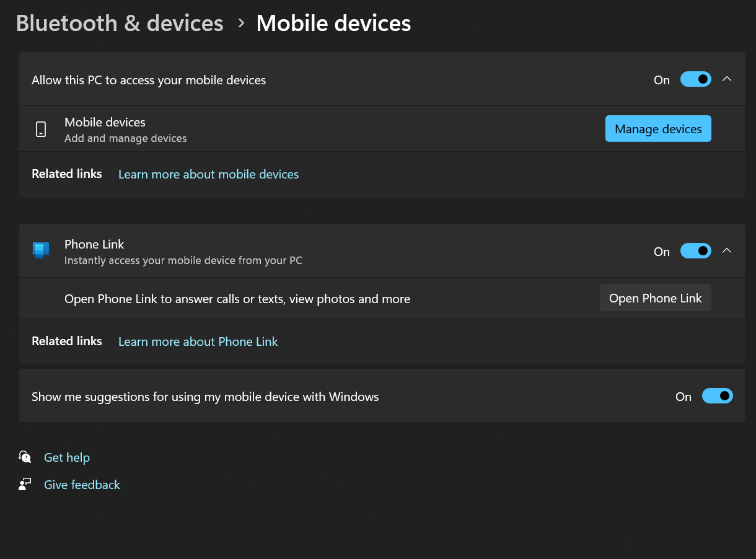Click 'Add and manage devices' subtitle text
Viewport: 756px width, 559px height.
(125, 138)
